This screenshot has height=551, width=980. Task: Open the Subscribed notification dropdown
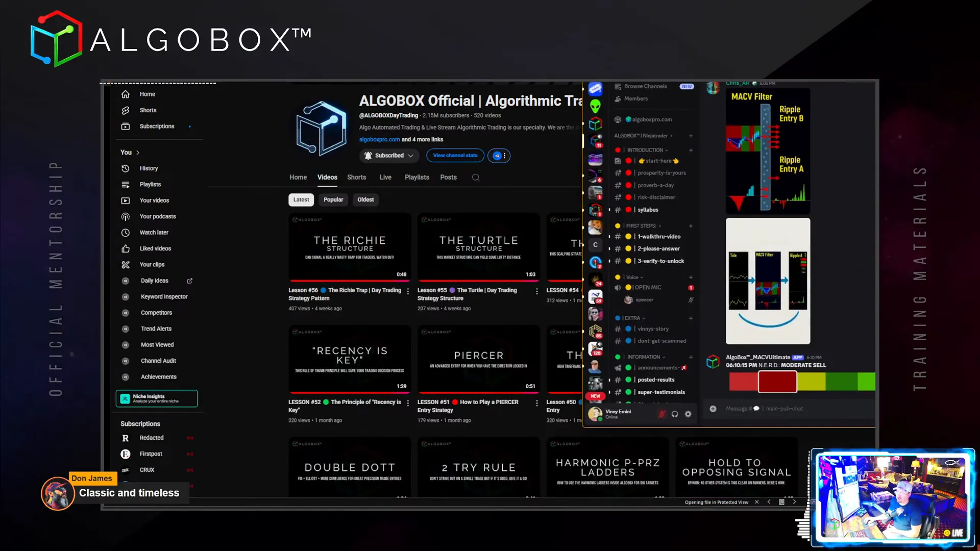coord(389,156)
